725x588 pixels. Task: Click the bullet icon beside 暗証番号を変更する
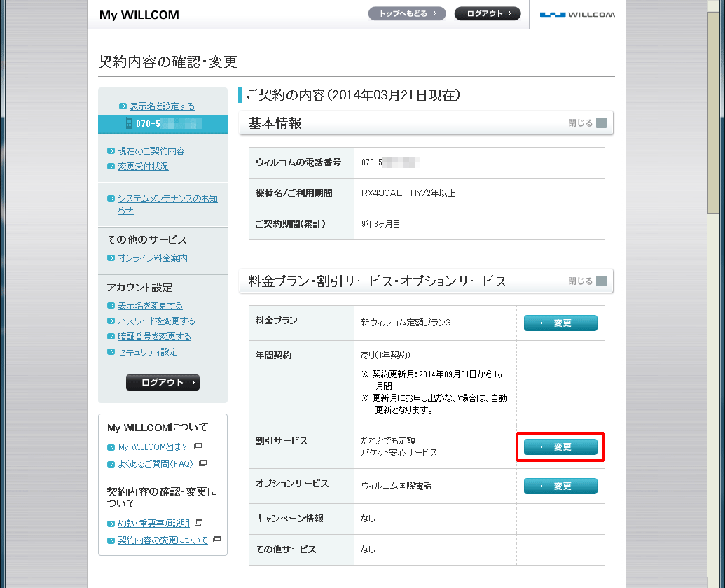click(111, 337)
